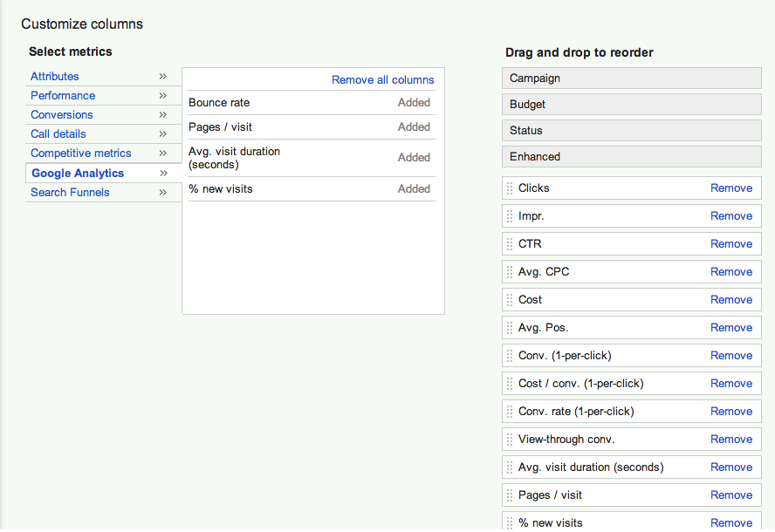Click the drag handle beside Cost column
The image size is (775, 532).
pyautogui.click(x=511, y=300)
